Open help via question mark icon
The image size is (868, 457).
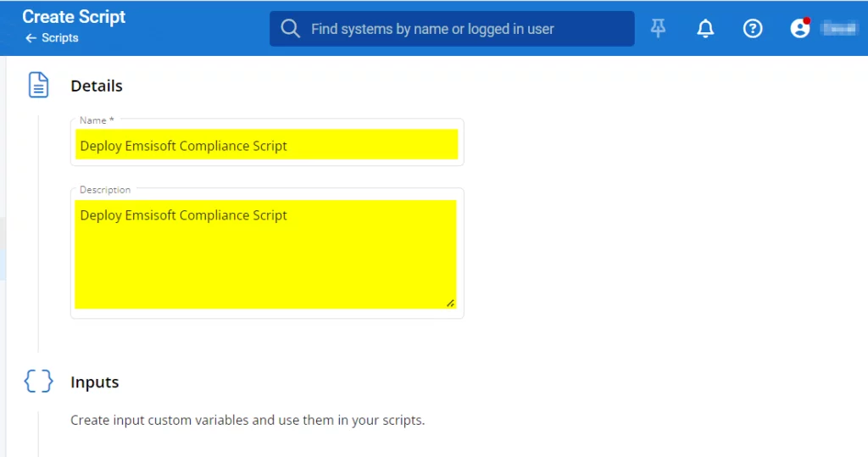click(x=752, y=29)
